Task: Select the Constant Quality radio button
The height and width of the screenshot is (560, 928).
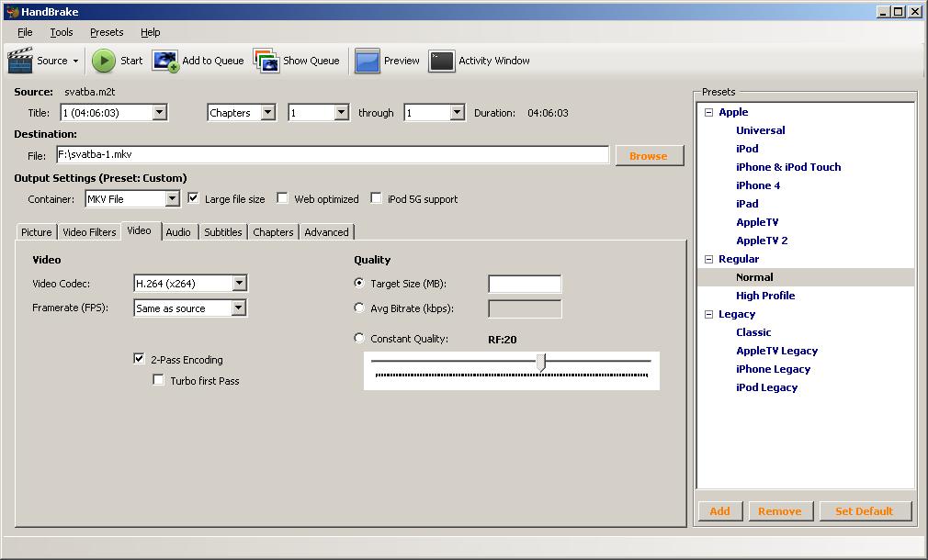Action: tap(359, 339)
